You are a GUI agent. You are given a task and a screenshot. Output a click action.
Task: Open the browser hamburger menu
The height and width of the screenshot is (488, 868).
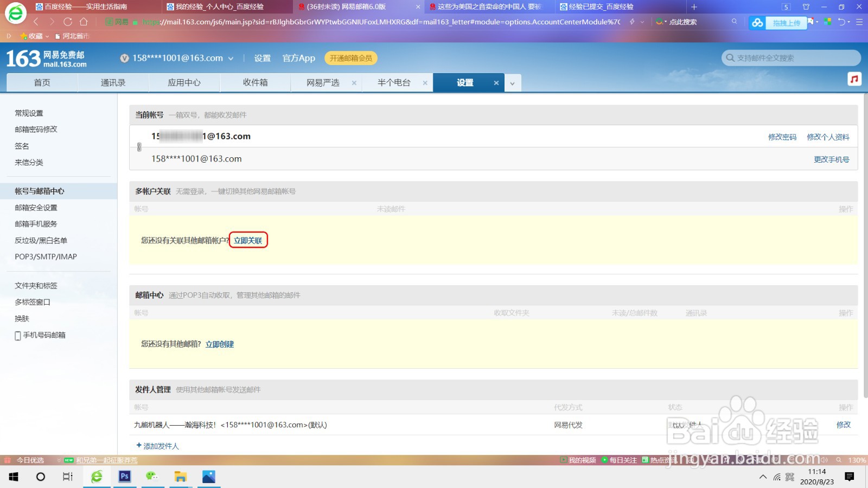pos(859,22)
